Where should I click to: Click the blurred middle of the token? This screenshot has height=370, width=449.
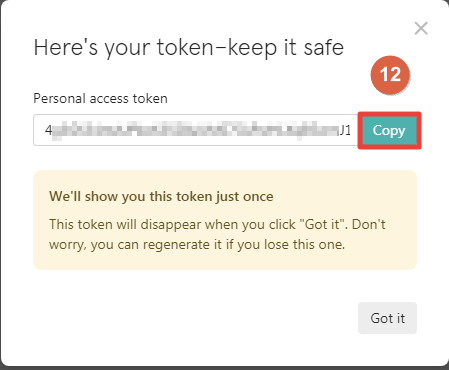(196, 130)
